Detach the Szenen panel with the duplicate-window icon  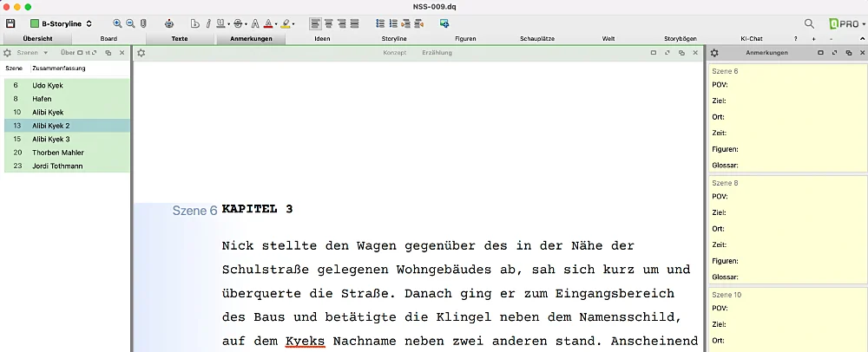click(108, 53)
